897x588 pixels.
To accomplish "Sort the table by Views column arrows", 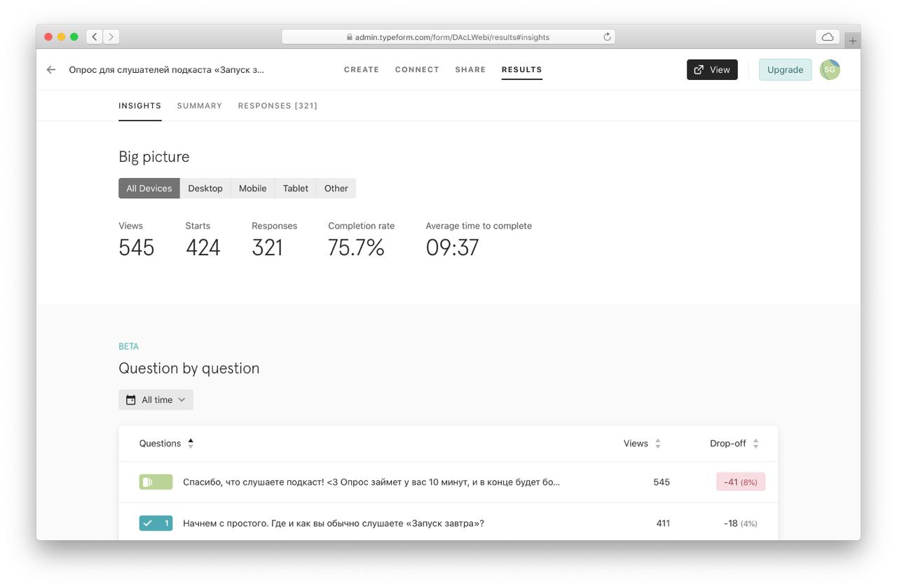I will tap(657, 444).
